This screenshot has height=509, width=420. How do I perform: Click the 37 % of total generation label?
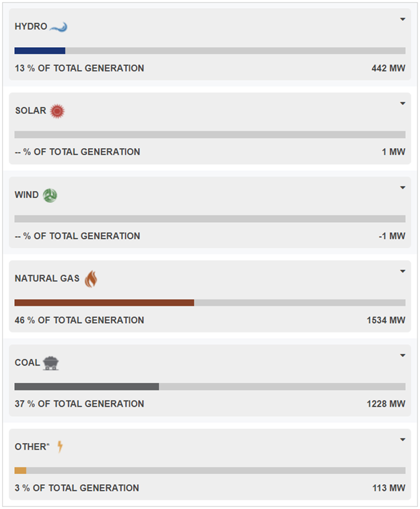click(x=79, y=404)
